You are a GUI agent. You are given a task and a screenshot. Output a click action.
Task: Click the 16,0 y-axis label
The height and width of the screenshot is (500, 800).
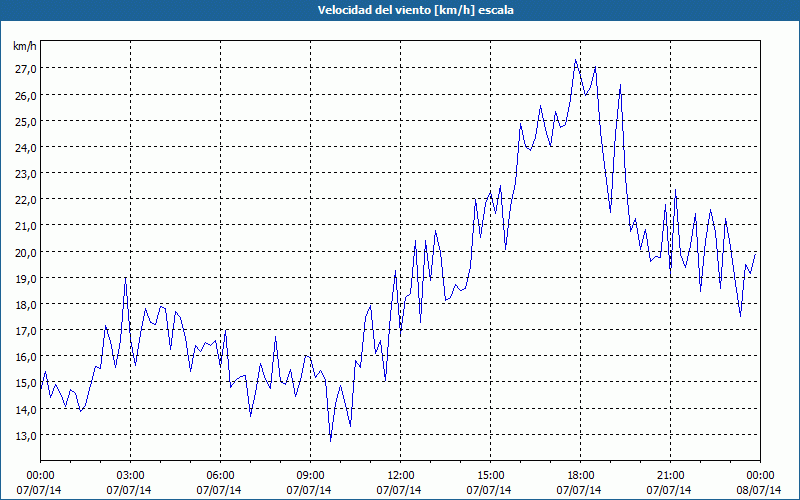pos(25,357)
